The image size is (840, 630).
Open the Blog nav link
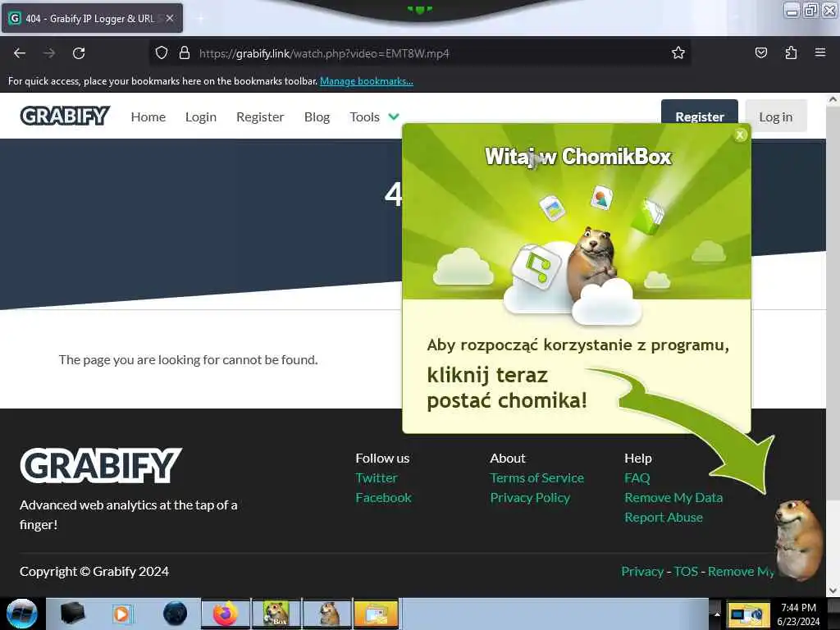click(317, 116)
